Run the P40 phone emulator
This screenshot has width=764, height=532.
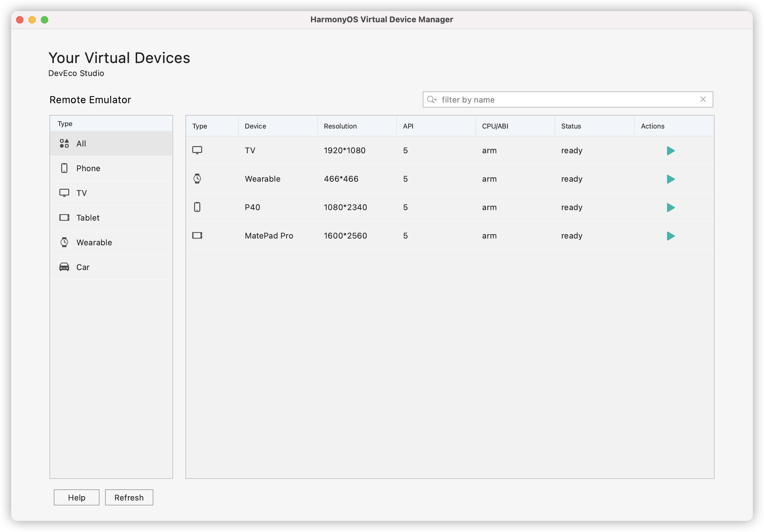[670, 208]
